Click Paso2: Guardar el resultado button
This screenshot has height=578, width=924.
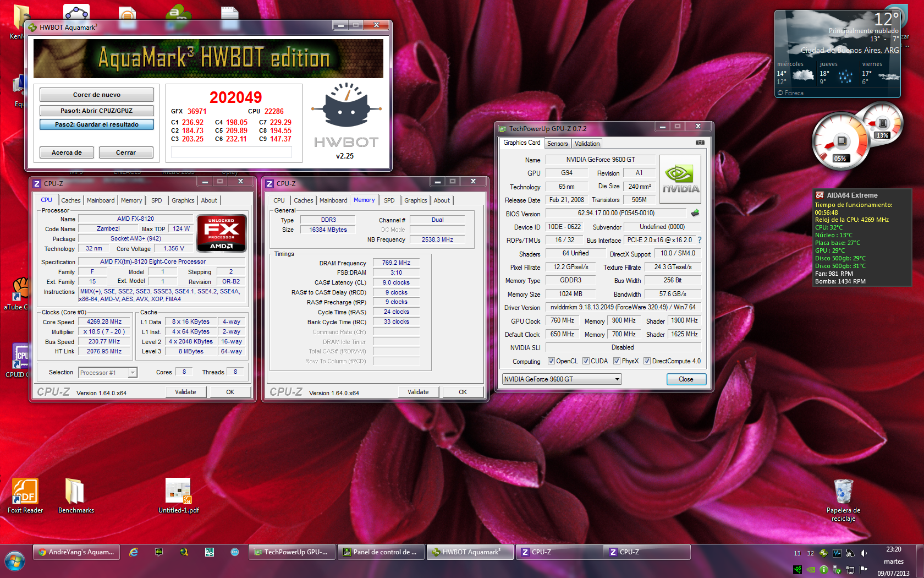click(97, 124)
